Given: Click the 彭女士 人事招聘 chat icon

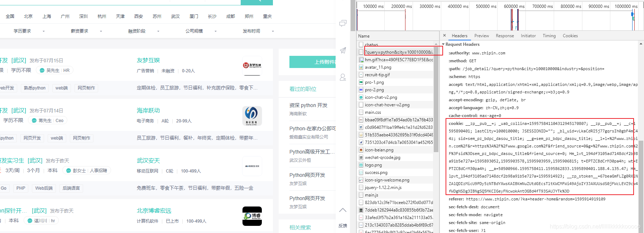Looking at the screenshot, I should point(68,171).
